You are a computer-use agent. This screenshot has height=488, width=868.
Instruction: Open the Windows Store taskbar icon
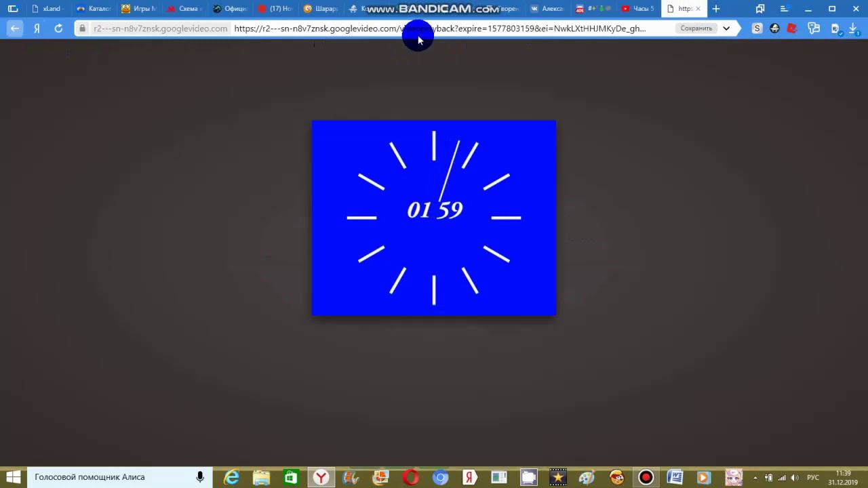(x=291, y=477)
